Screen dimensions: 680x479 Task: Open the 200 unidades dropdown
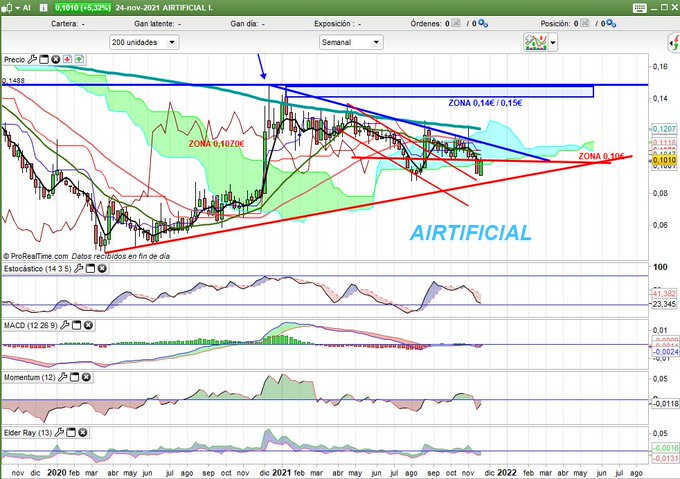point(144,42)
